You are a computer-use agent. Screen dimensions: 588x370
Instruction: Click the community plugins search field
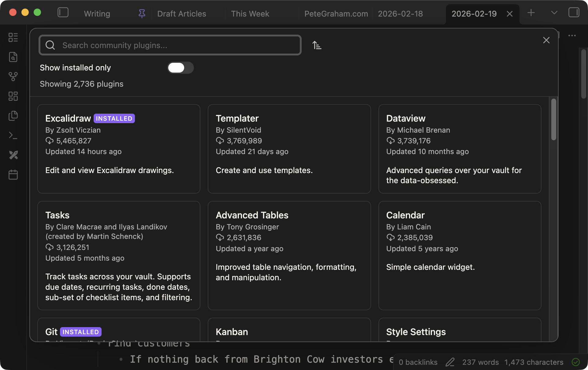(170, 45)
